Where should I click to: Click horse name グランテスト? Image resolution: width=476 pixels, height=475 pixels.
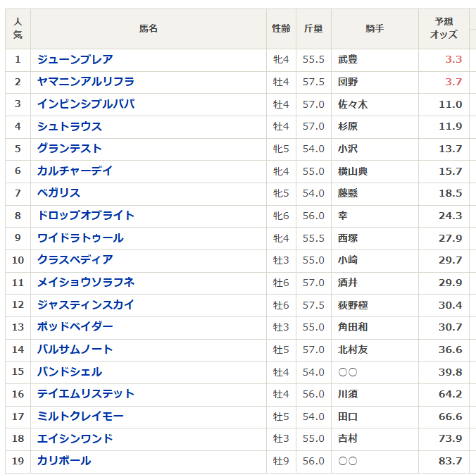[x=70, y=149]
